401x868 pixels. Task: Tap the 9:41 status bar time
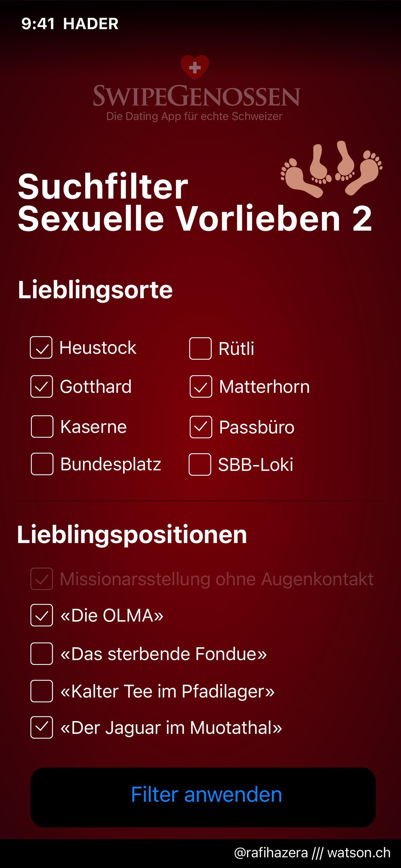[x=38, y=23]
